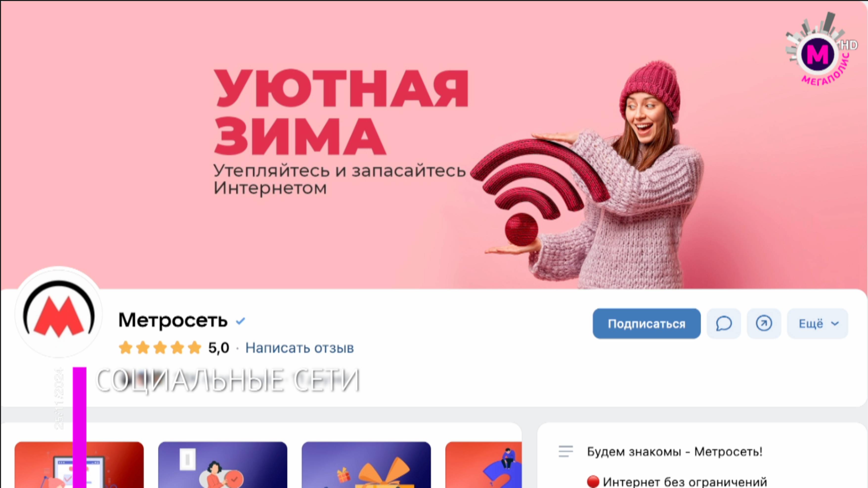Open the card with orange gift bow

click(x=366, y=465)
